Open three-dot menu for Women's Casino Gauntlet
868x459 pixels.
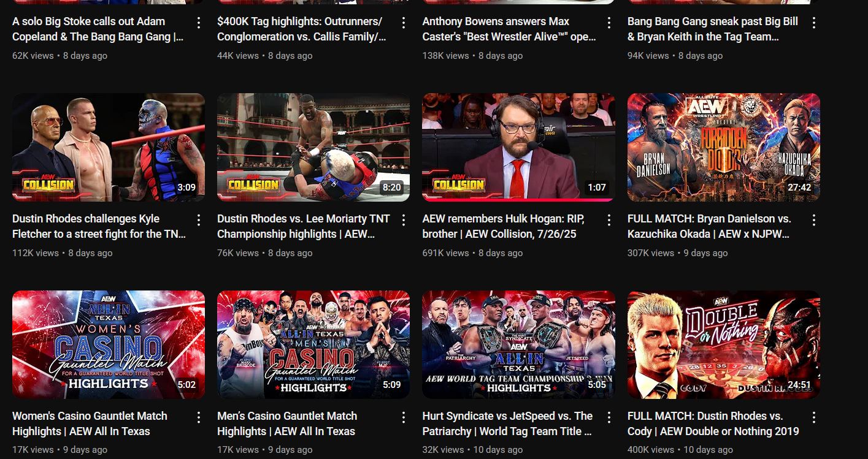pyautogui.click(x=199, y=418)
